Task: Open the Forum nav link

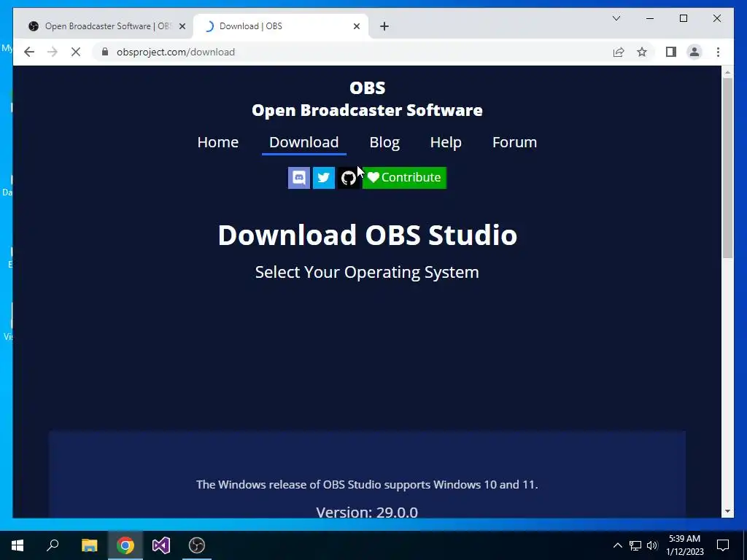Action: point(514,142)
